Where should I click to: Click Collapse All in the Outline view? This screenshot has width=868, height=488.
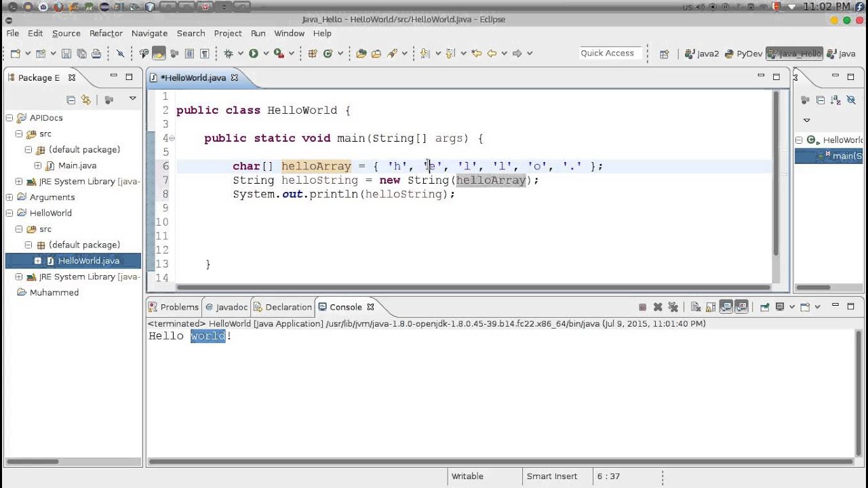point(821,100)
